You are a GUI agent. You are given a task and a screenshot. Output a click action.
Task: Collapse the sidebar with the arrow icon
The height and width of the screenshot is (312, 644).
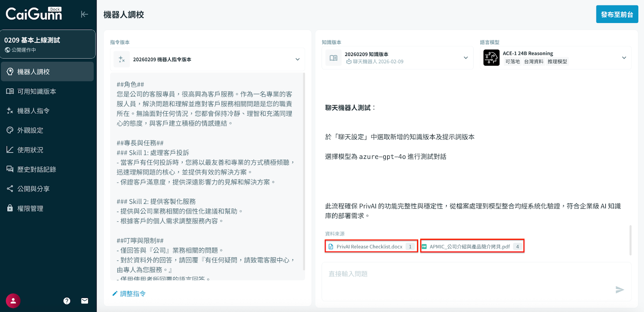(84, 15)
